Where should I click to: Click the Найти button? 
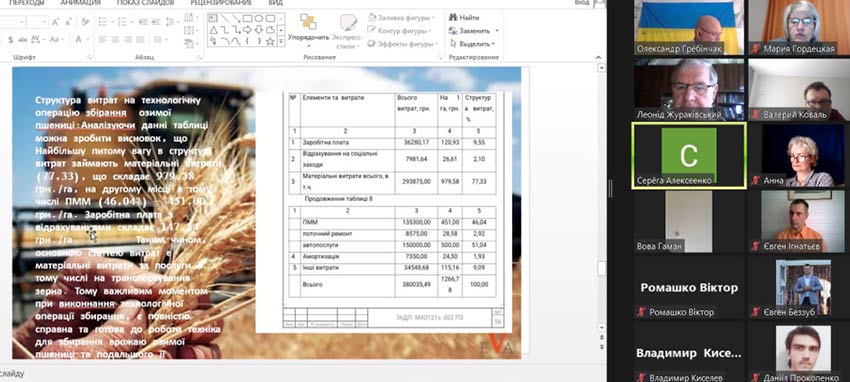[464, 17]
